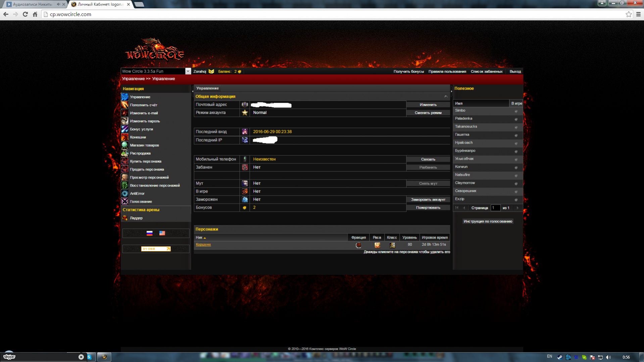Open the Wow Circle 3.3.5a Fun realm dropdown
The height and width of the screenshot is (362, 644).
coord(188,71)
